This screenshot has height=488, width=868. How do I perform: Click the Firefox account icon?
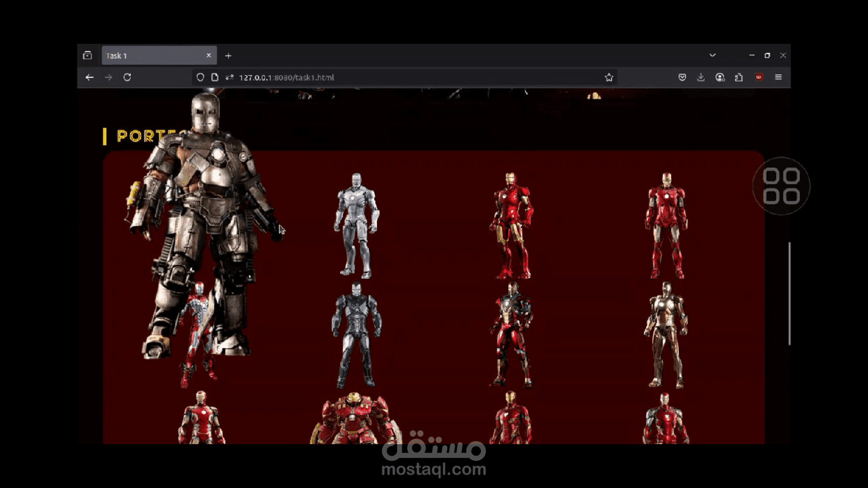pyautogui.click(x=720, y=78)
